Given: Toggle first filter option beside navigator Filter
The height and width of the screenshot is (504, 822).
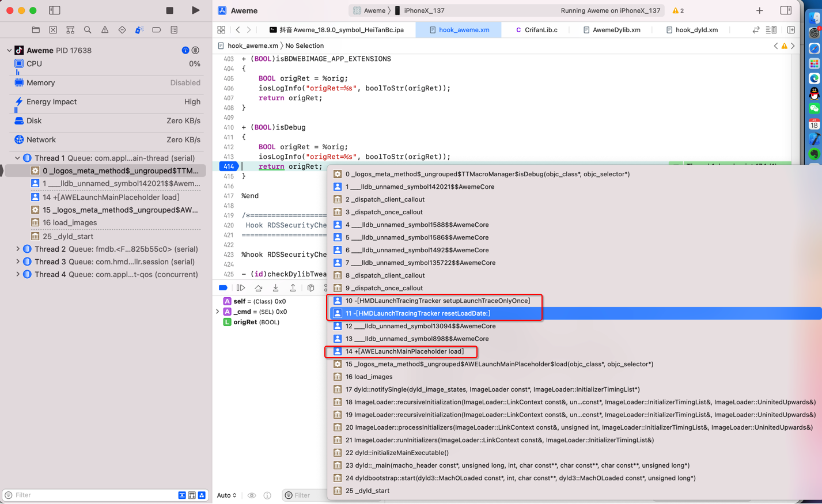Looking at the screenshot, I should pyautogui.click(x=182, y=495).
